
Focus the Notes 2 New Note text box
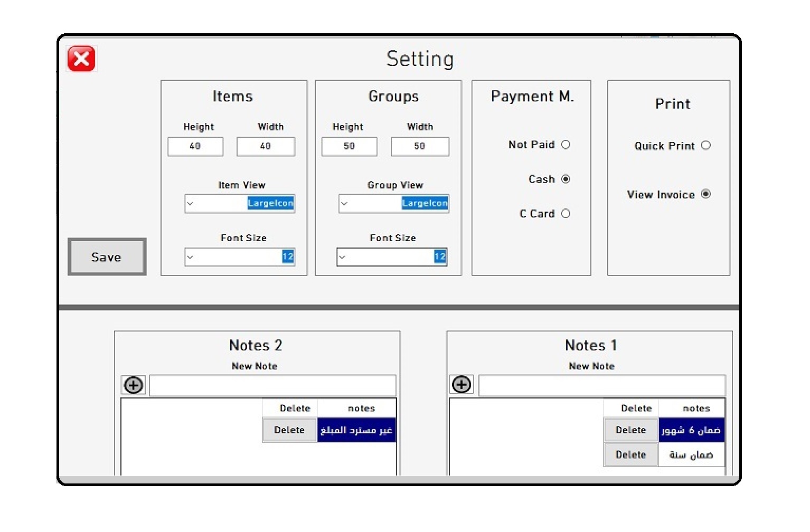pyautogui.click(x=272, y=386)
